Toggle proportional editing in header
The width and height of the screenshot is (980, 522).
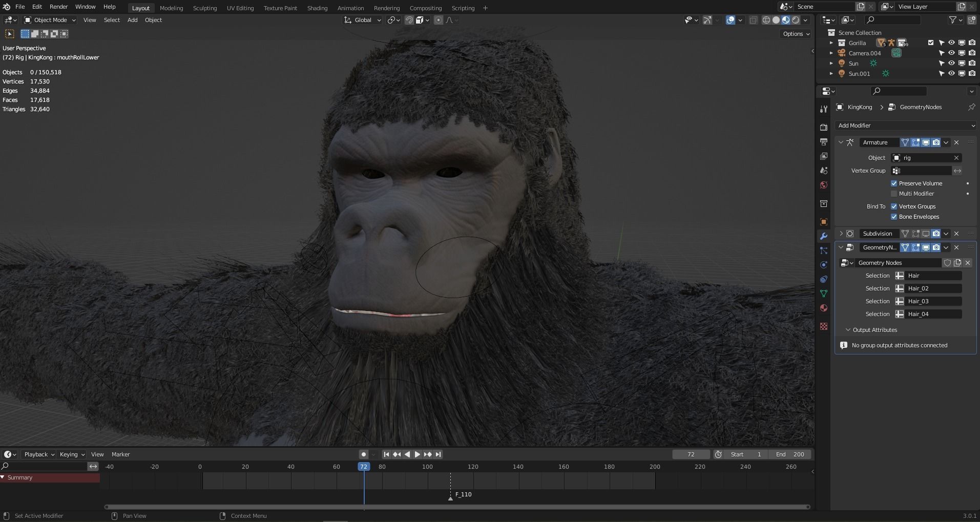point(439,20)
